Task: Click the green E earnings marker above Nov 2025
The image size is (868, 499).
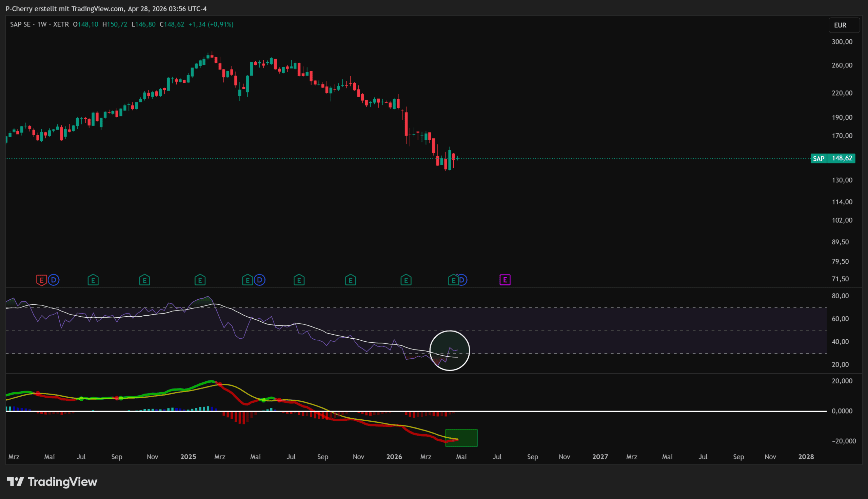Action: point(350,280)
